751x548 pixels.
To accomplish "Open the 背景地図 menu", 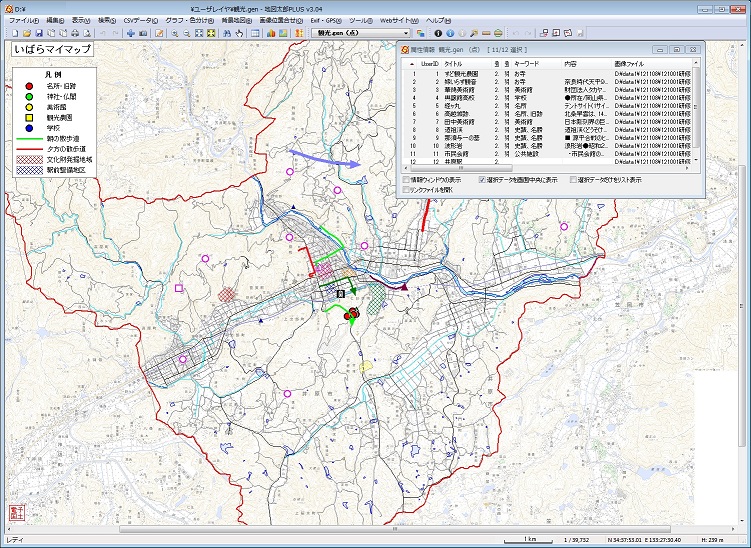I will point(236,20).
